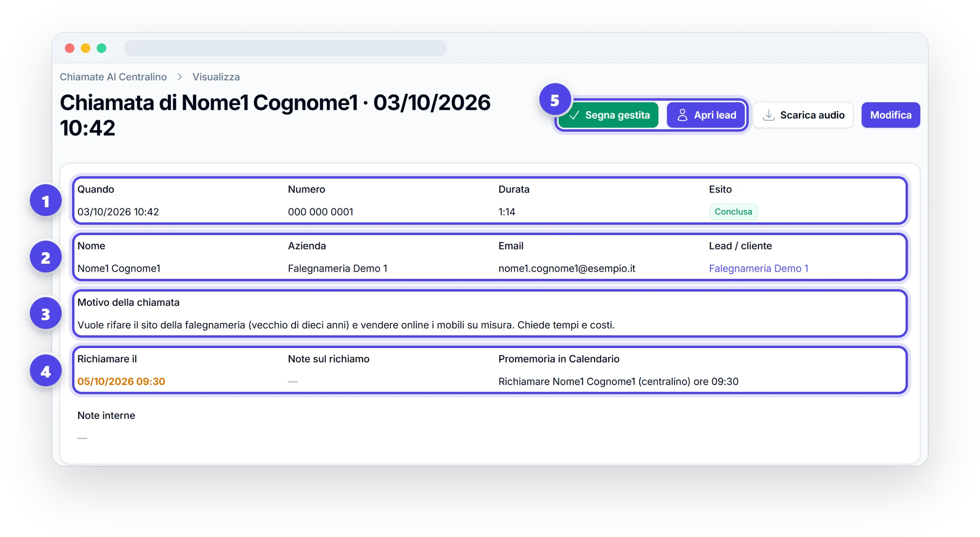Image resolution: width=980 pixels, height=537 pixels.
Task: Click the Modifica button
Action: (x=890, y=115)
